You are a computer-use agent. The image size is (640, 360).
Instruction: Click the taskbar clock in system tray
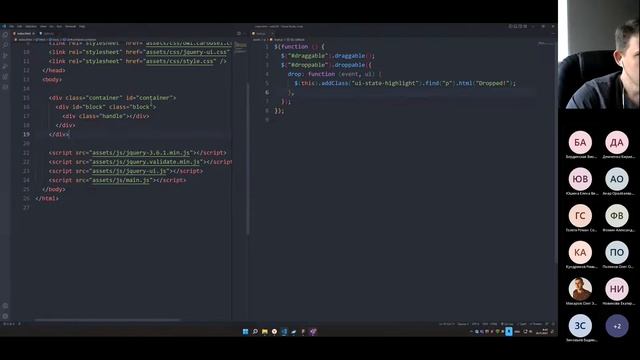coord(542,331)
